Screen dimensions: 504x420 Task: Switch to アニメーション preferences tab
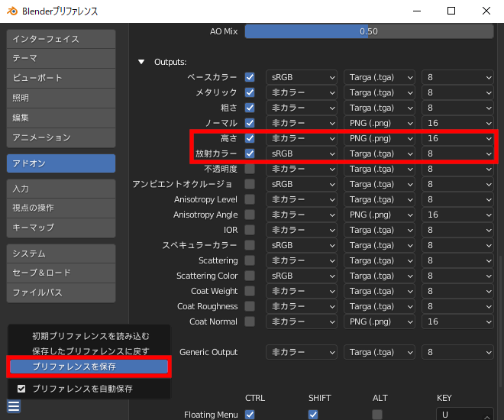tap(61, 137)
